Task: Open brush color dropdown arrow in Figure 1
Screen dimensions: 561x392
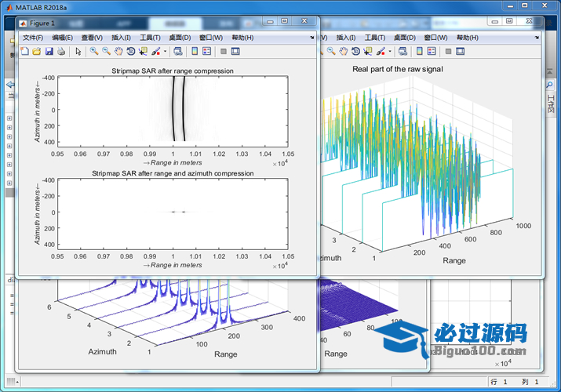Action: [x=165, y=52]
